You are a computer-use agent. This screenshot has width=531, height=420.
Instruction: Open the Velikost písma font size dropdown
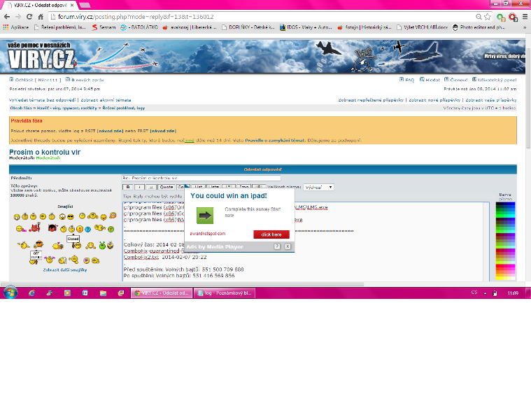point(319,188)
